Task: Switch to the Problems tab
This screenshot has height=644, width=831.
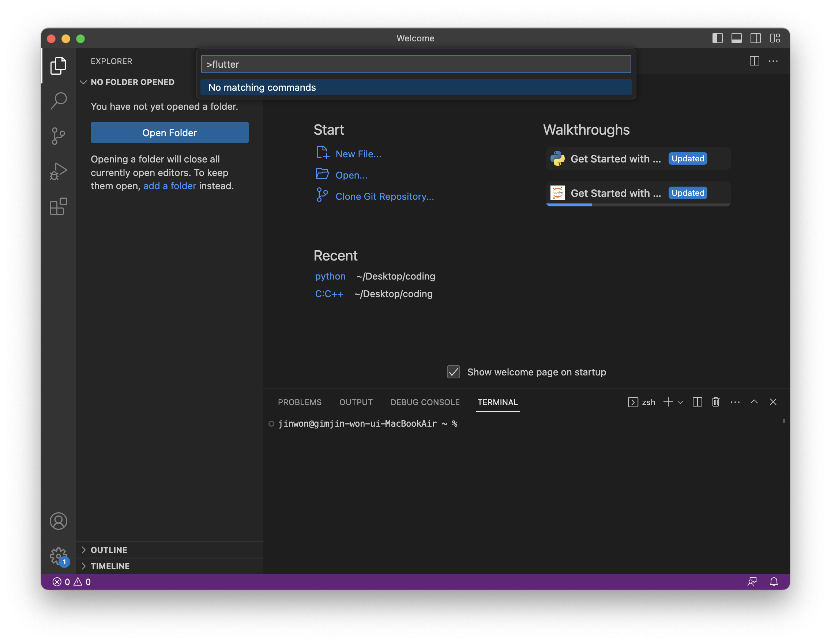Action: click(300, 402)
